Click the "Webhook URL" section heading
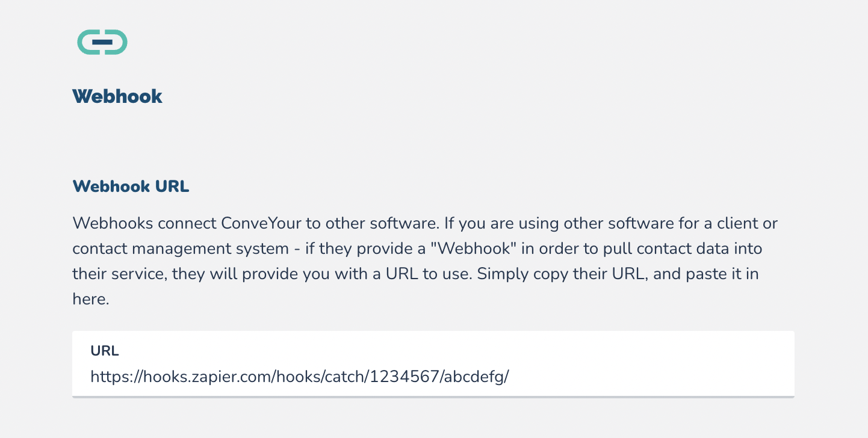This screenshot has width=868, height=438. (131, 187)
